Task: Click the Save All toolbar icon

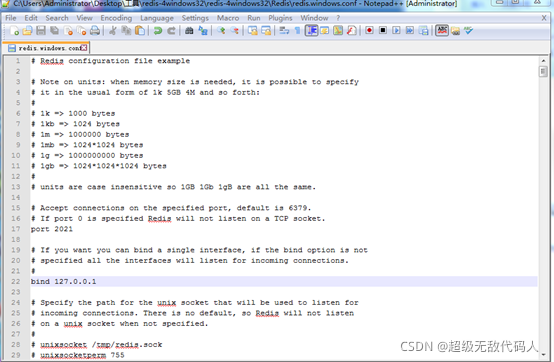Action: [x=54, y=31]
